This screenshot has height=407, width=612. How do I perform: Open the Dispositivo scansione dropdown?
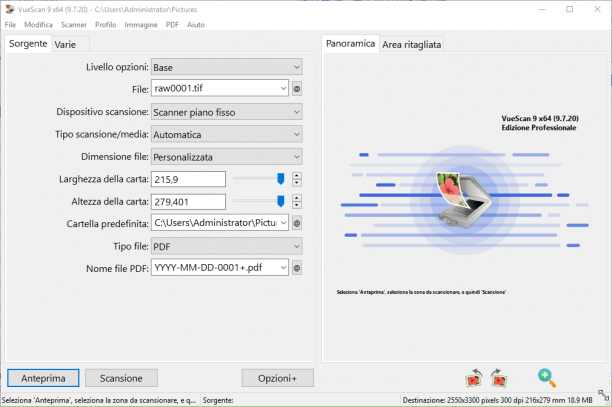coord(227,112)
